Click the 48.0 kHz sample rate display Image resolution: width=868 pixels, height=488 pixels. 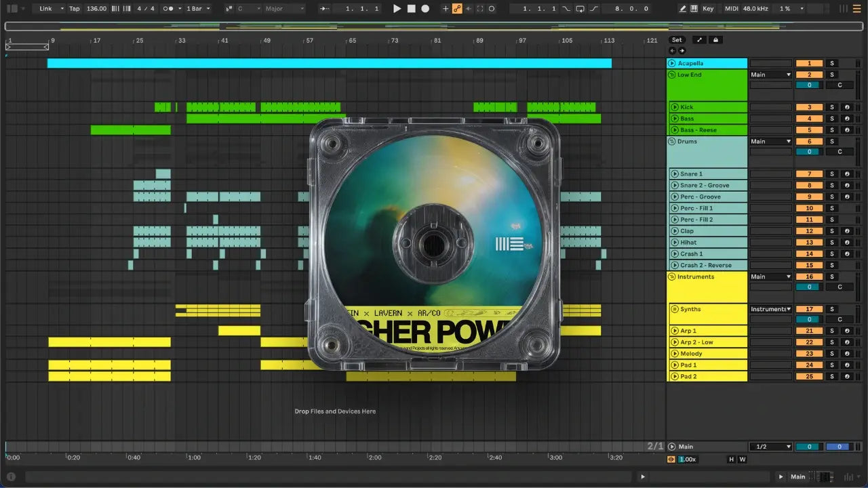coord(757,9)
